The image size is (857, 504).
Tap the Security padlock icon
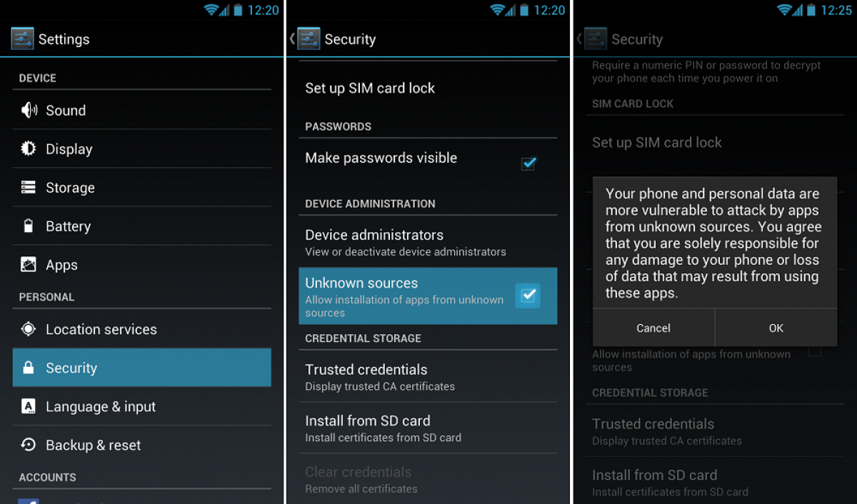[29, 368]
